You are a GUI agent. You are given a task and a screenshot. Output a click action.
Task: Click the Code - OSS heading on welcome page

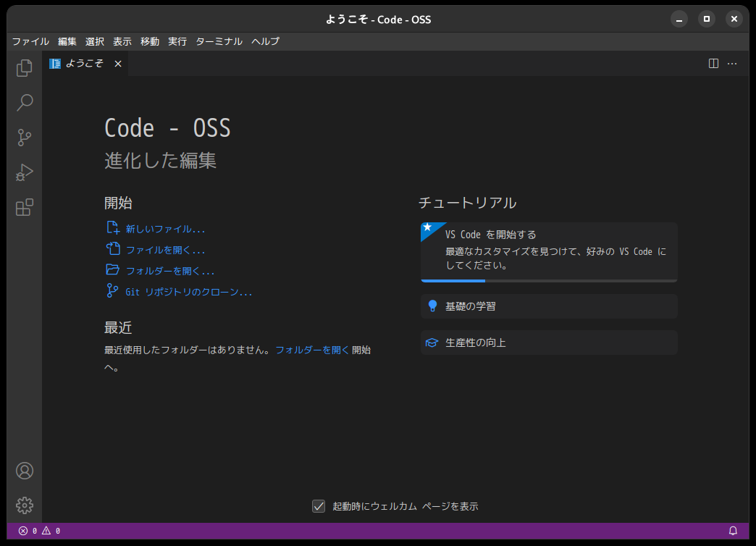tap(167, 128)
